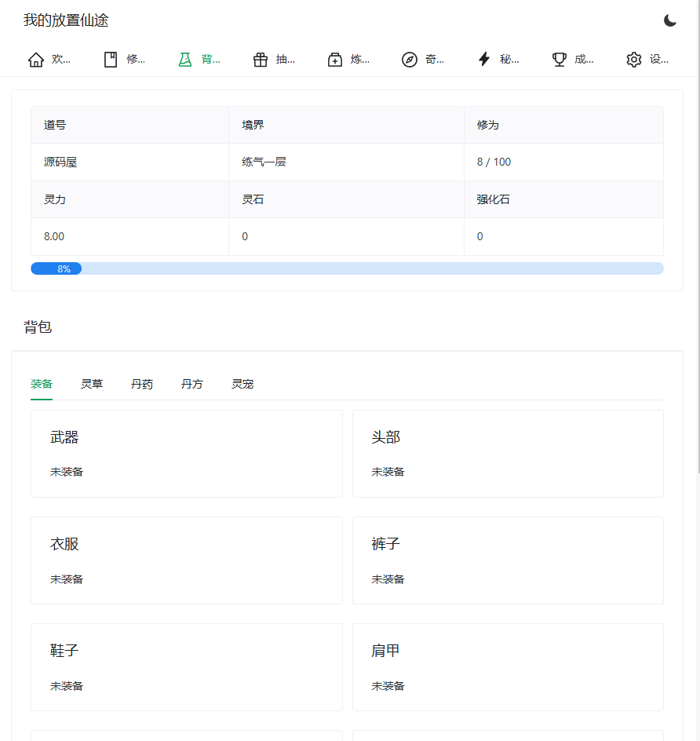Open the gift box icon for 抽奖
This screenshot has height=741, width=700.
pyautogui.click(x=259, y=58)
